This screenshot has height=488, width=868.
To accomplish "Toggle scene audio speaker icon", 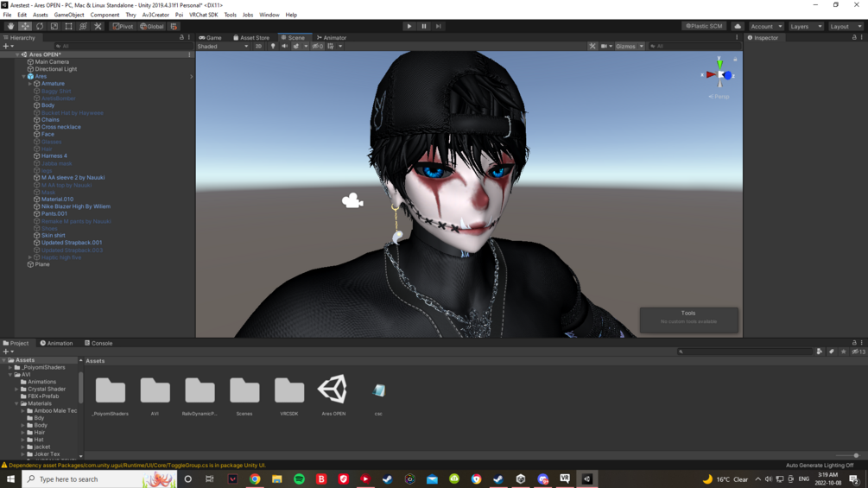I will pos(284,46).
